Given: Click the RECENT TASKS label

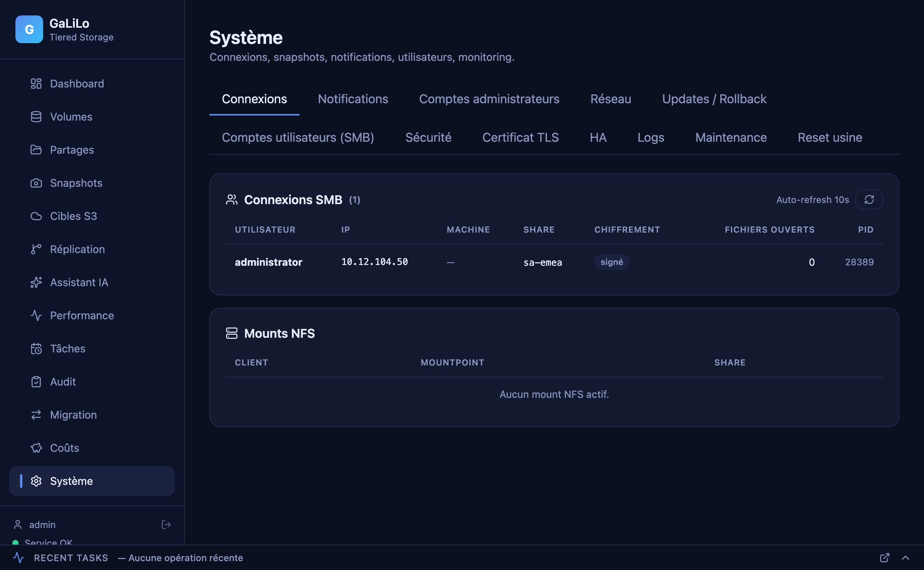Looking at the screenshot, I should 71,558.
